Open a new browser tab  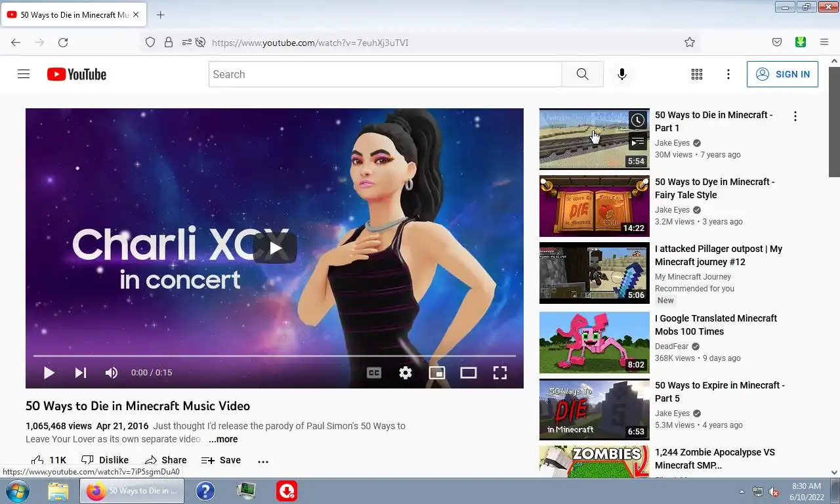click(x=161, y=14)
